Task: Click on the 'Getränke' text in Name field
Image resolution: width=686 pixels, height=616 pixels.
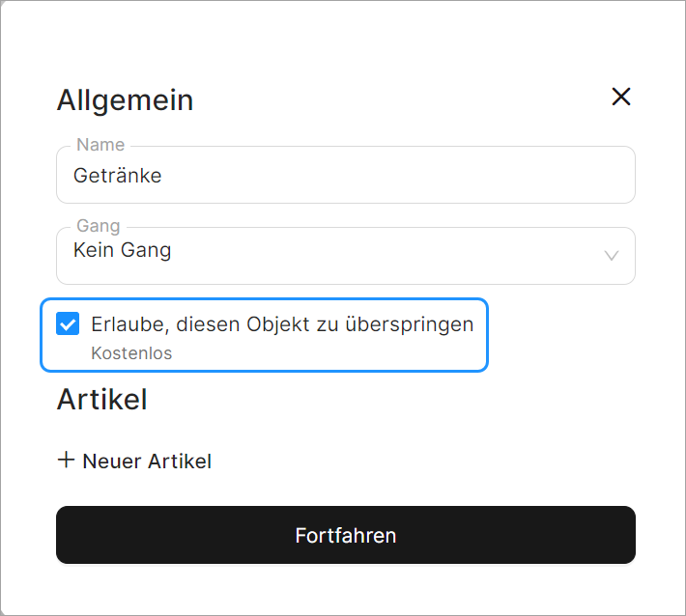Action: (118, 176)
